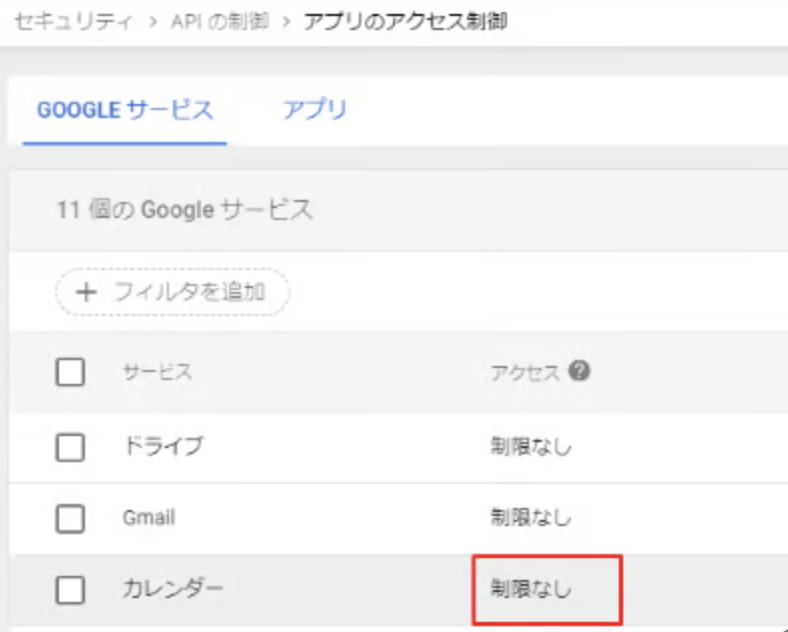788x632 pixels.
Task: Click the plus icon in フィルタを追加
Action: (x=87, y=292)
